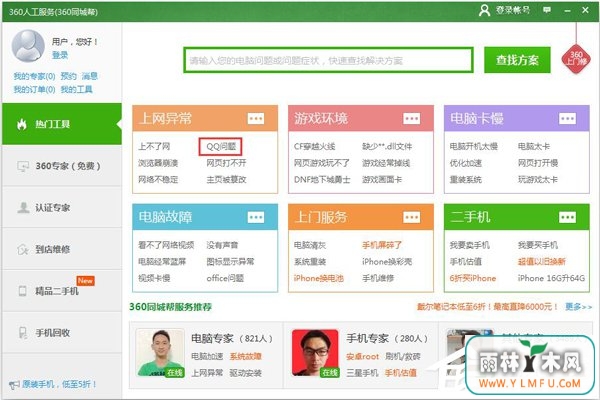
Task: Open the 预约 link
Action: point(68,76)
